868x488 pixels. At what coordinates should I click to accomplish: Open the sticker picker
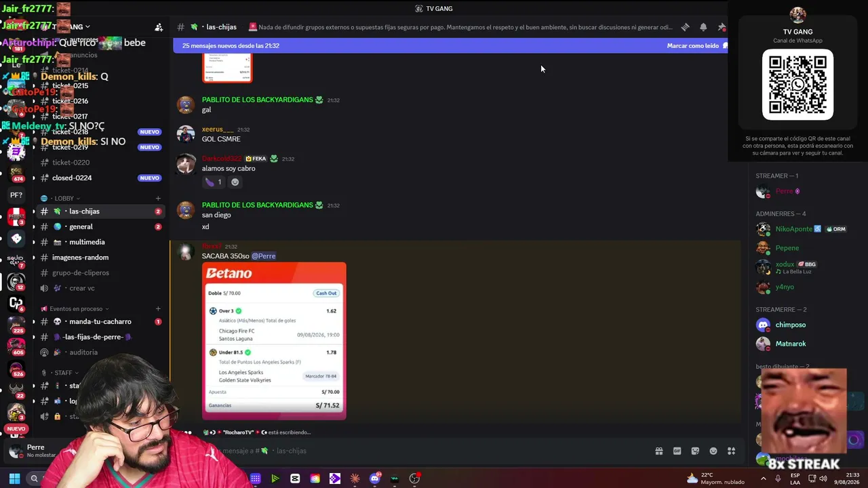[695, 451]
